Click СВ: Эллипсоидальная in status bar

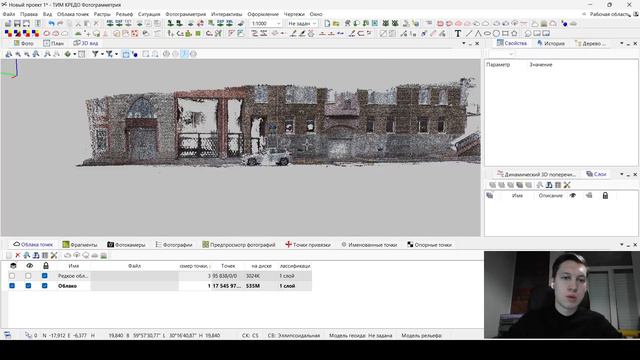(x=294, y=336)
